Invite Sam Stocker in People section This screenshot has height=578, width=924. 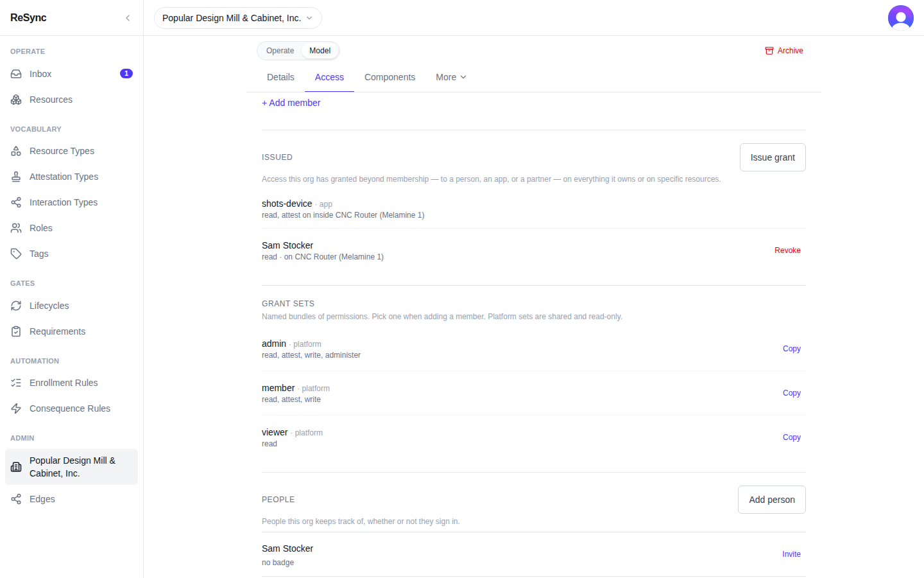tap(791, 554)
